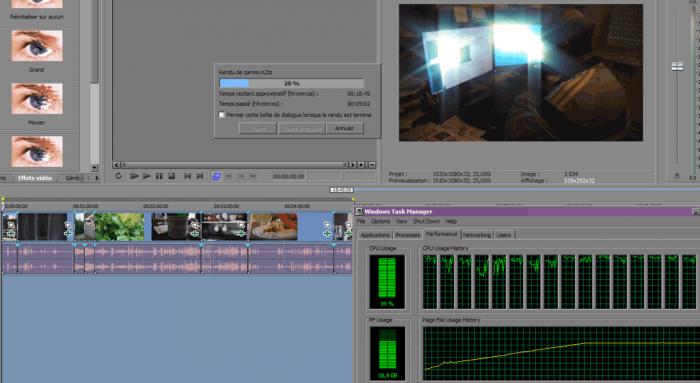Viewport: 700px width, 383px height.
Task: Select the last eye preset thumbnail below Moyen
Action: 37,151
